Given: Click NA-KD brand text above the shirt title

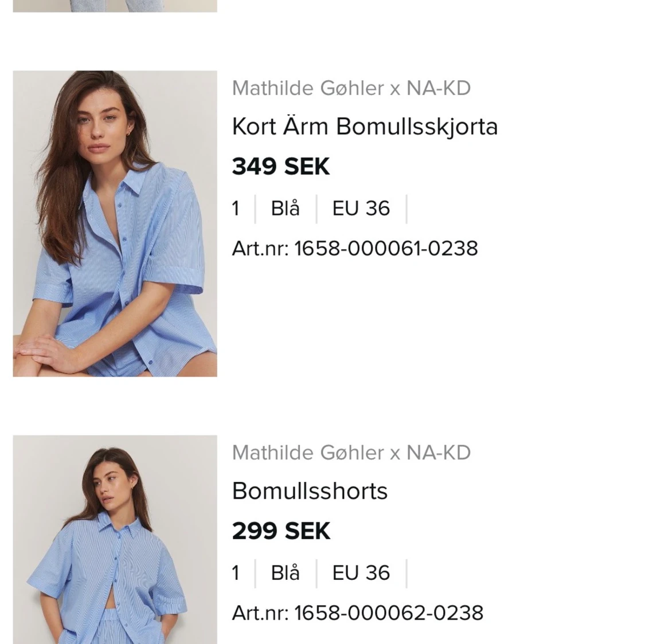Looking at the screenshot, I should pos(439,88).
